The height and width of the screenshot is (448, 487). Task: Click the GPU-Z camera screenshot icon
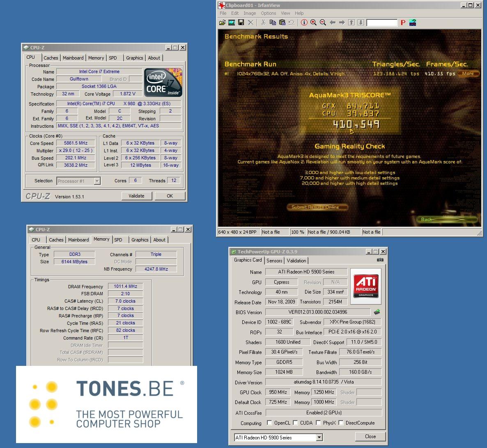click(x=380, y=260)
